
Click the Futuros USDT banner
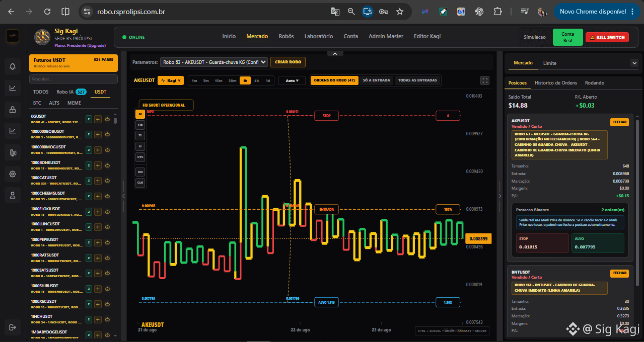coord(74,62)
